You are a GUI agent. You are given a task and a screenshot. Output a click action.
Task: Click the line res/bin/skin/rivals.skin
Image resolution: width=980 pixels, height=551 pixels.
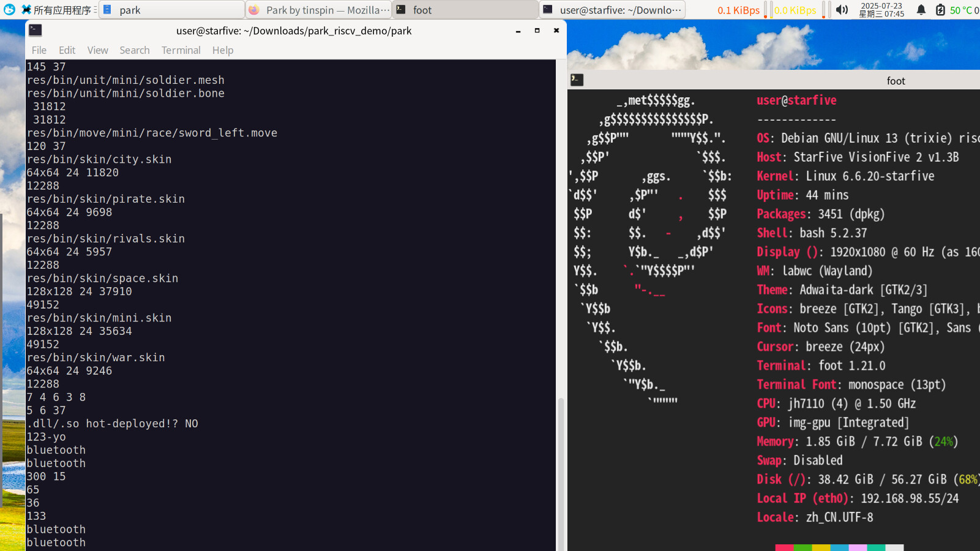click(x=105, y=239)
